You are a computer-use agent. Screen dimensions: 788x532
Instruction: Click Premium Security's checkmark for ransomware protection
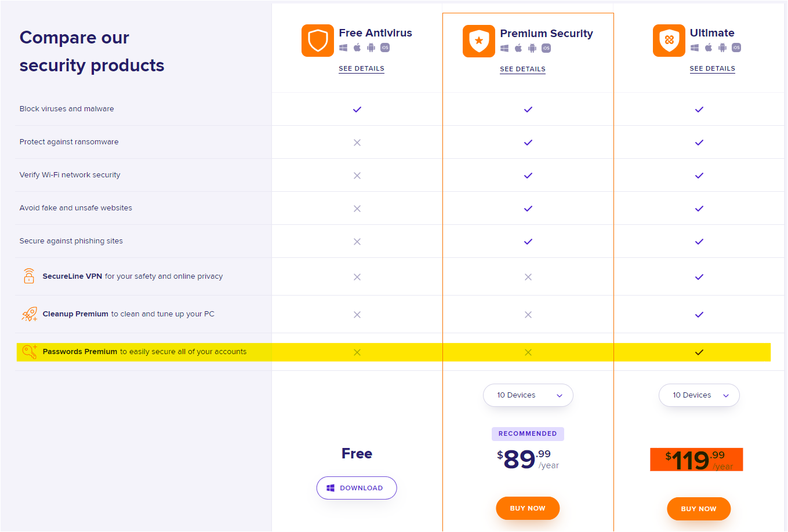pyautogui.click(x=528, y=143)
